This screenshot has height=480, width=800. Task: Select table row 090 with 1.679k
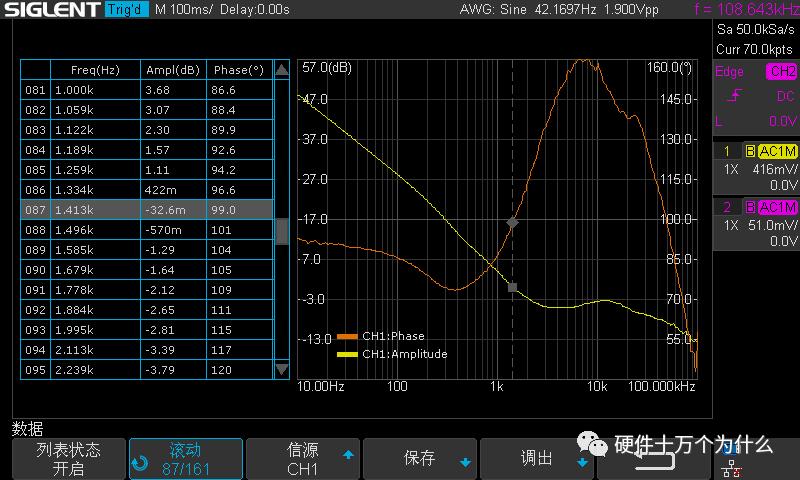[x=147, y=270]
